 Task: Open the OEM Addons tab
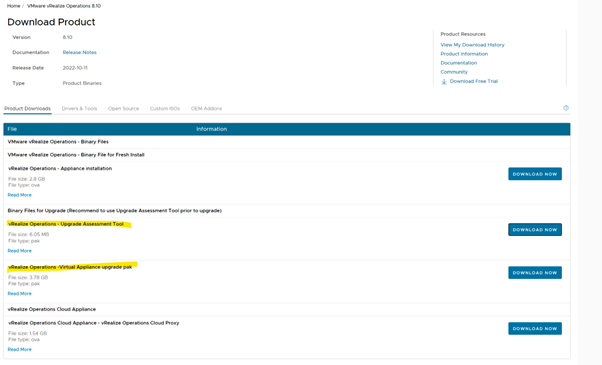(x=206, y=109)
